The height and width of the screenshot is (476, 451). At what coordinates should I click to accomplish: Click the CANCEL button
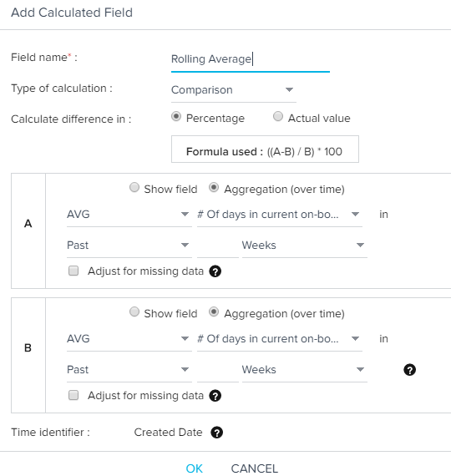click(x=255, y=468)
